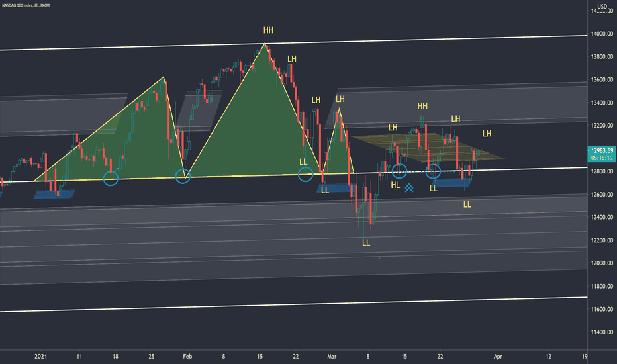The height and width of the screenshot is (364, 617).
Task: Select the blue circle directly above the HL label
Action: click(x=399, y=171)
